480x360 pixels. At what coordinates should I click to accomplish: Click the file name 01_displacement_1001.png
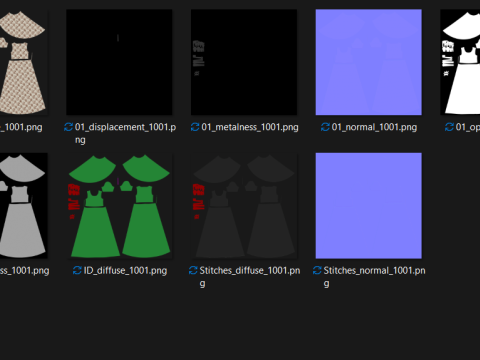[x=125, y=133]
